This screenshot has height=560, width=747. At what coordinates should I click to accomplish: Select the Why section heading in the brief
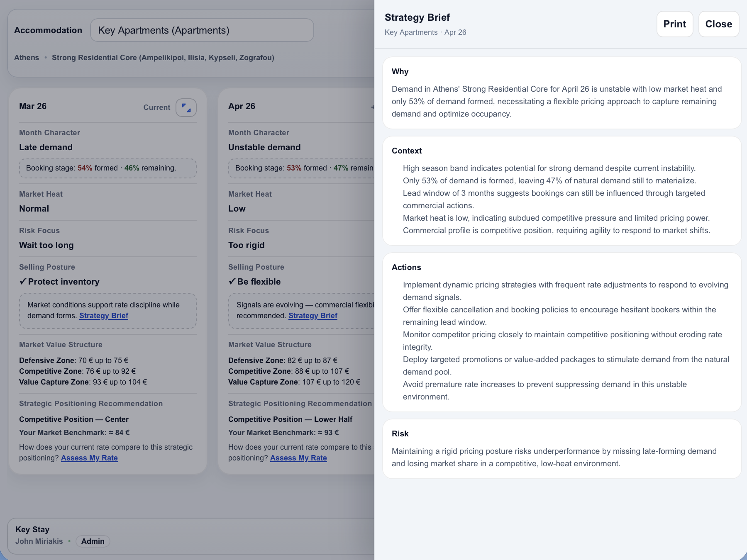click(400, 71)
